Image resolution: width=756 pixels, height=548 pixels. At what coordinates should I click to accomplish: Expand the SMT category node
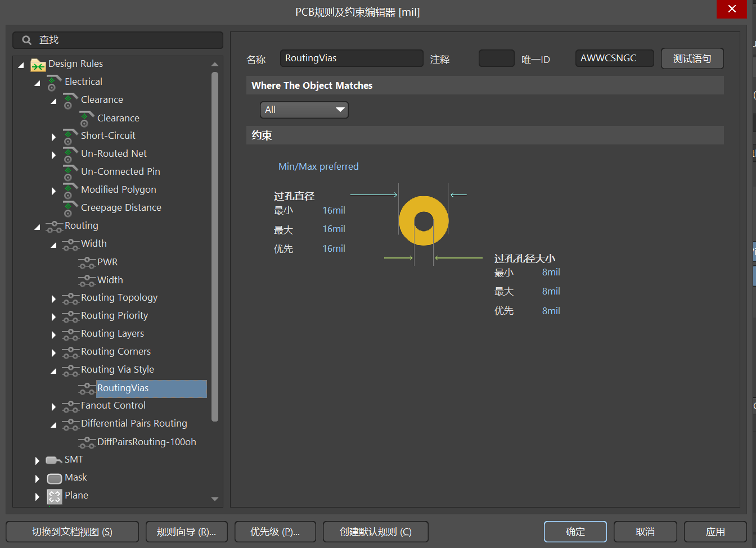pyautogui.click(x=37, y=460)
